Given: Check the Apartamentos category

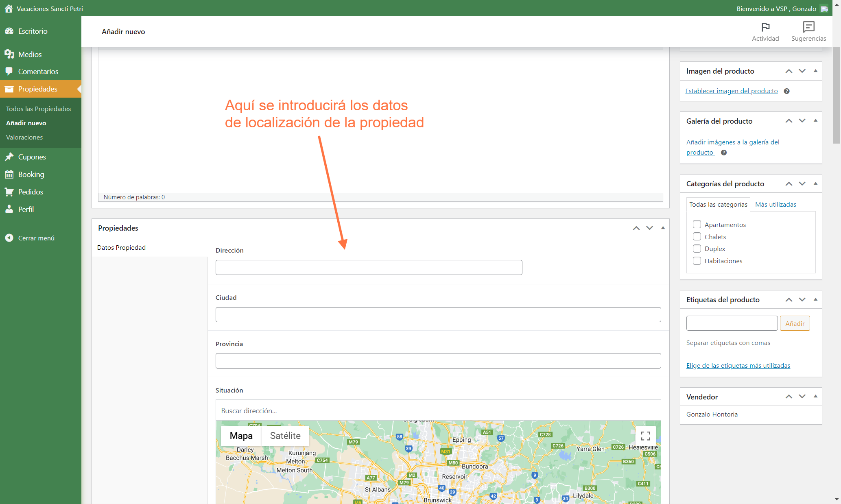Looking at the screenshot, I should pyautogui.click(x=697, y=225).
